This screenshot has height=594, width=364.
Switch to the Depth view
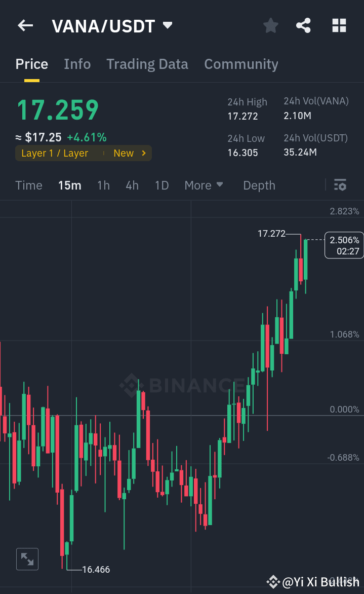259,185
